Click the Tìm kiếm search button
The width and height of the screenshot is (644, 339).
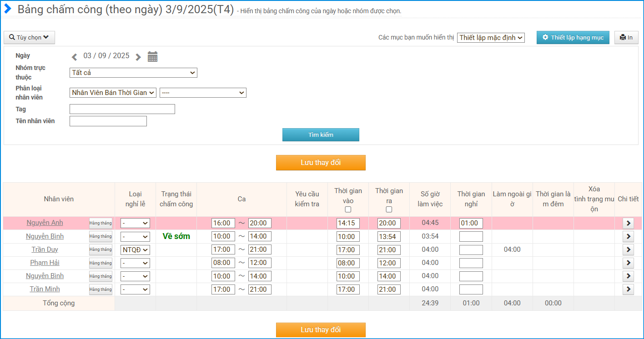[x=321, y=135]
